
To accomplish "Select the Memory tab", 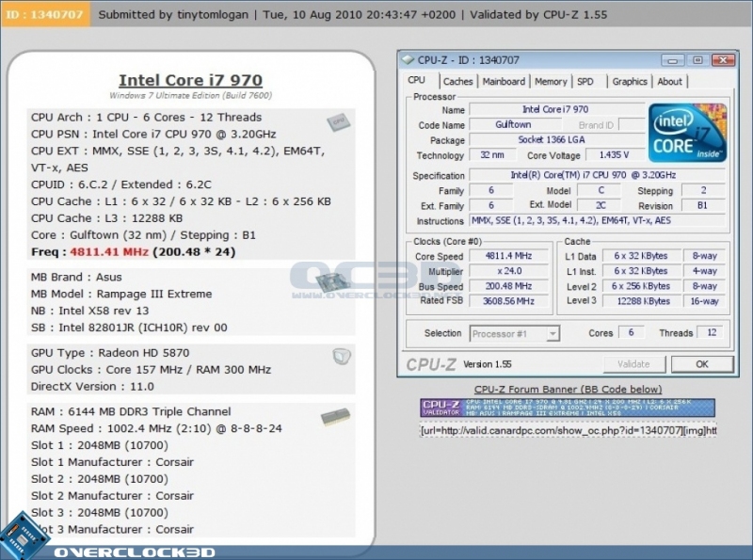I will 551,81.
